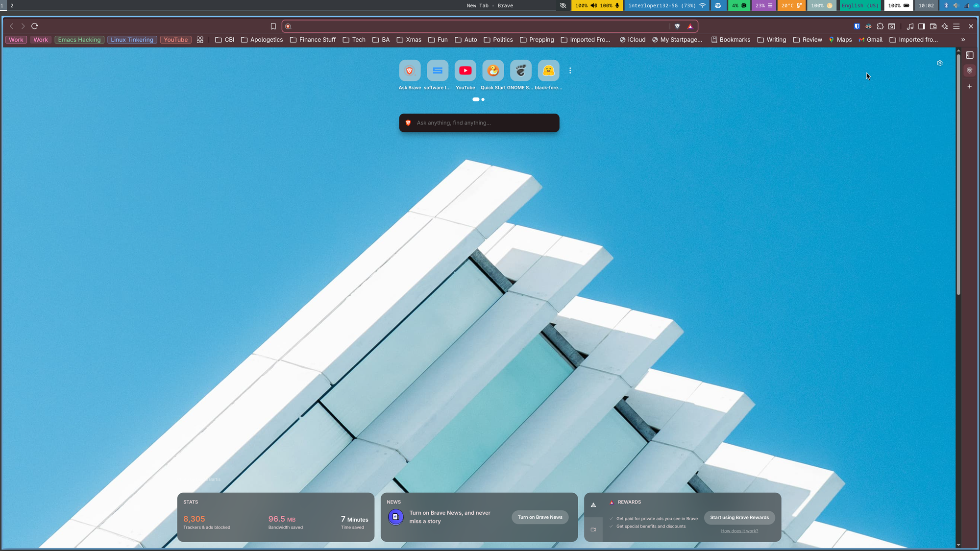Open the media playback music-note icon
980x551 pixels.
910,26
